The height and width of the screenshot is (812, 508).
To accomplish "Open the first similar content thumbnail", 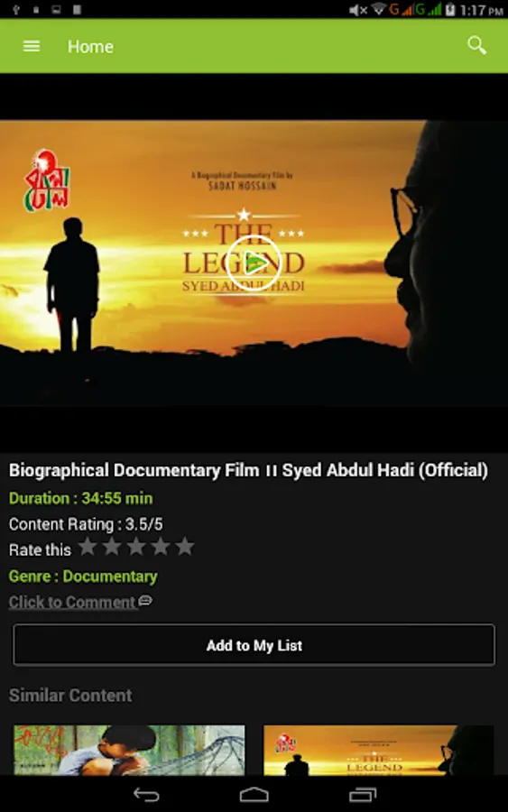I will 129,750.
